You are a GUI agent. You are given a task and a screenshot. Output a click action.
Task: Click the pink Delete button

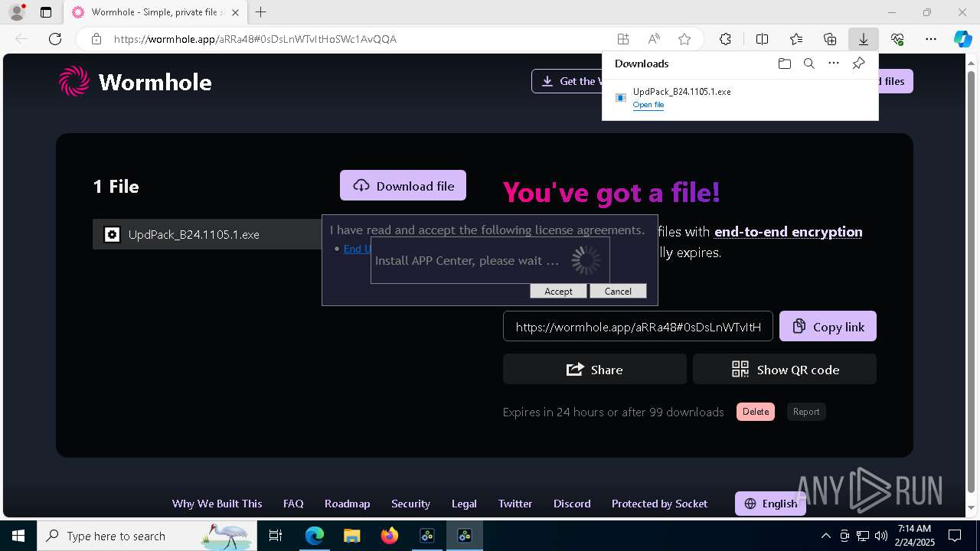tap(756, 412)
